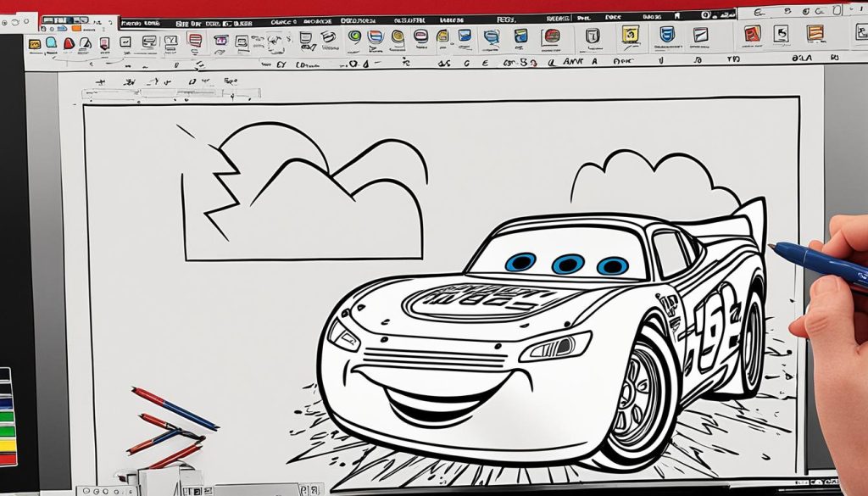Screen dimensions: 868x496
Task: Pick the yellow color swatch
Action: pyautogui.click(x=8, y=445)
